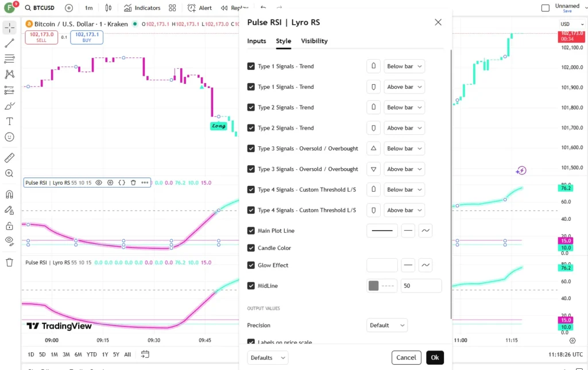Activate the magnet mode icon

point(9,194)
